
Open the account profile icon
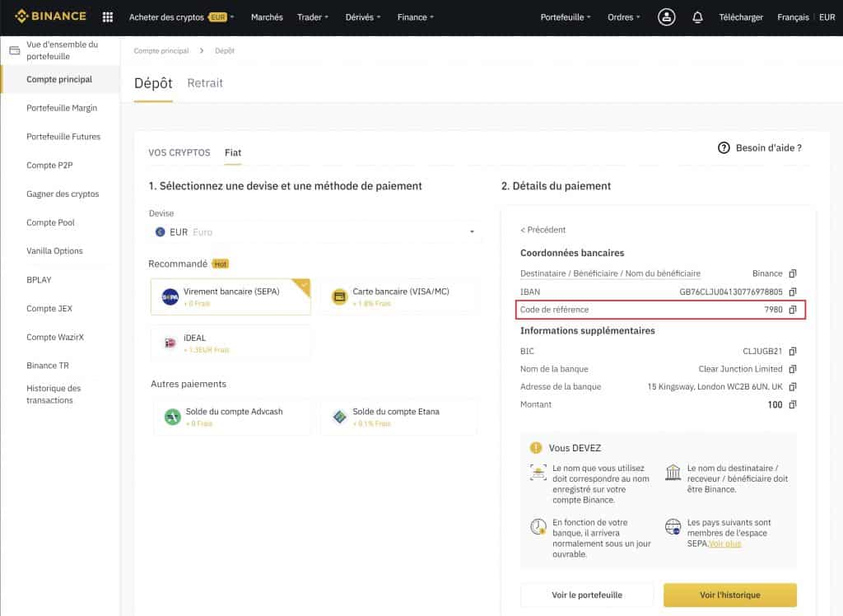[667, 16]
